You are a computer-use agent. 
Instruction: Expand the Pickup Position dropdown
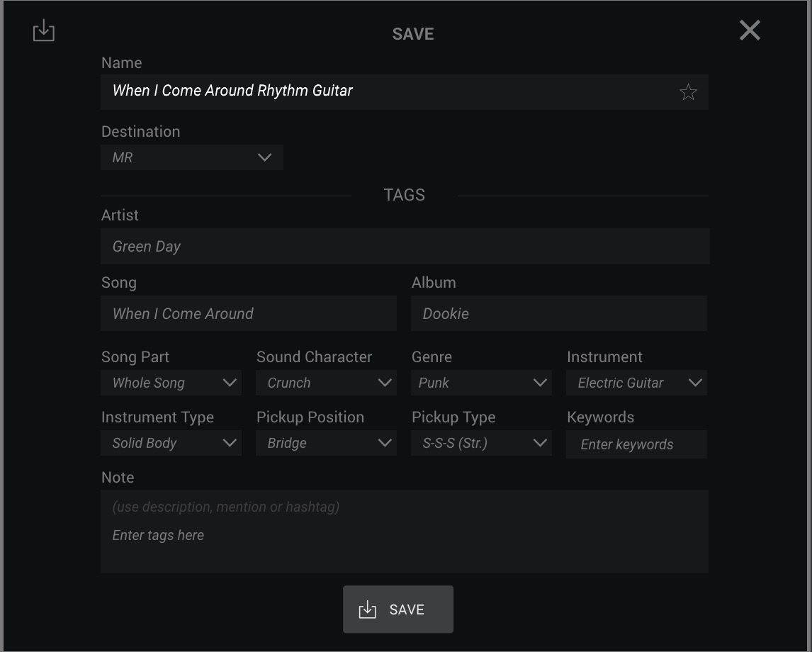coord(326,443)
